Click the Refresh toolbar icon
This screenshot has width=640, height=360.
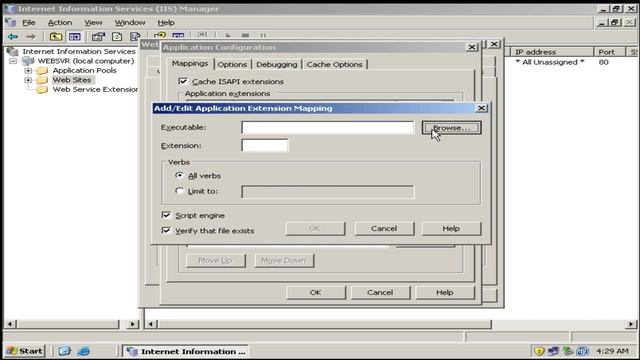117,37
